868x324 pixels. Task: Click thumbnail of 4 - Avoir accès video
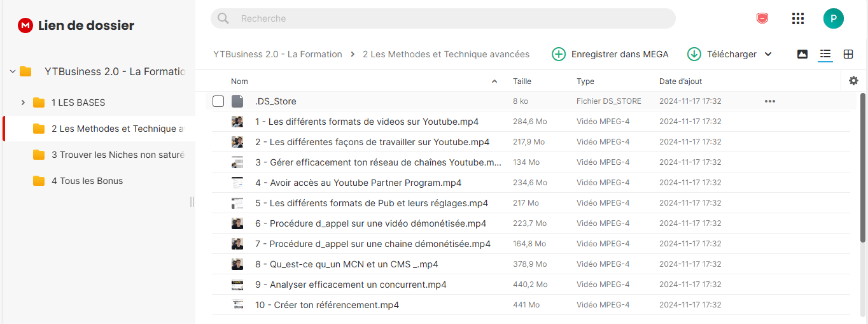237,183
